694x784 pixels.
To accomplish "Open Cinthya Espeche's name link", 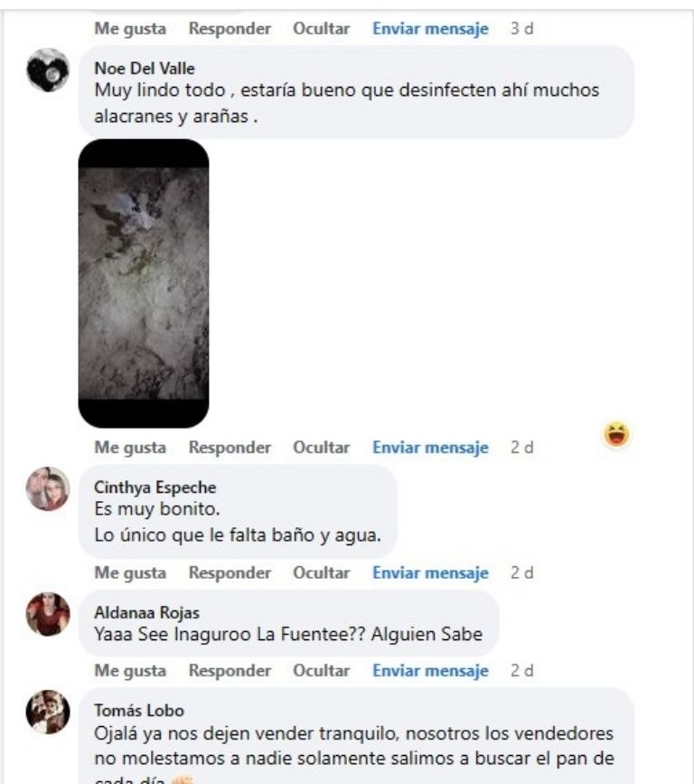I will click(155, 487).
